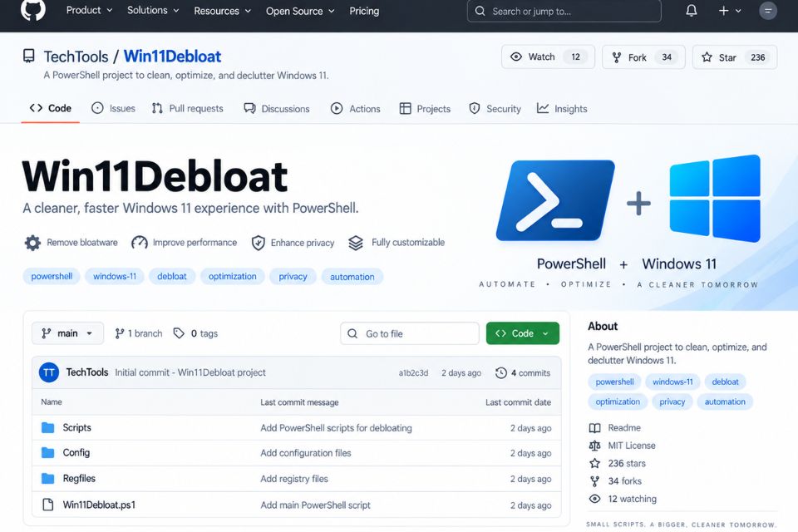Viewport: 798px width, 532px height.
Task: Select the Code tab
Action: pos(51,108)
